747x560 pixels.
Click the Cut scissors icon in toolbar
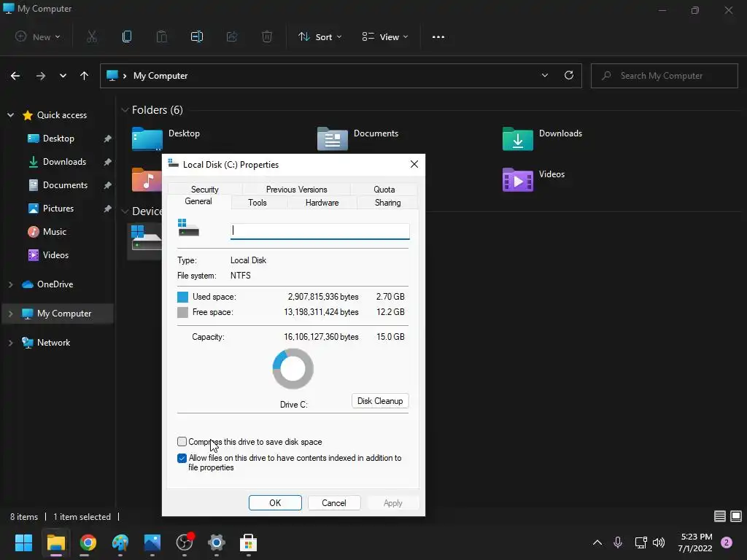coord(91,36)
